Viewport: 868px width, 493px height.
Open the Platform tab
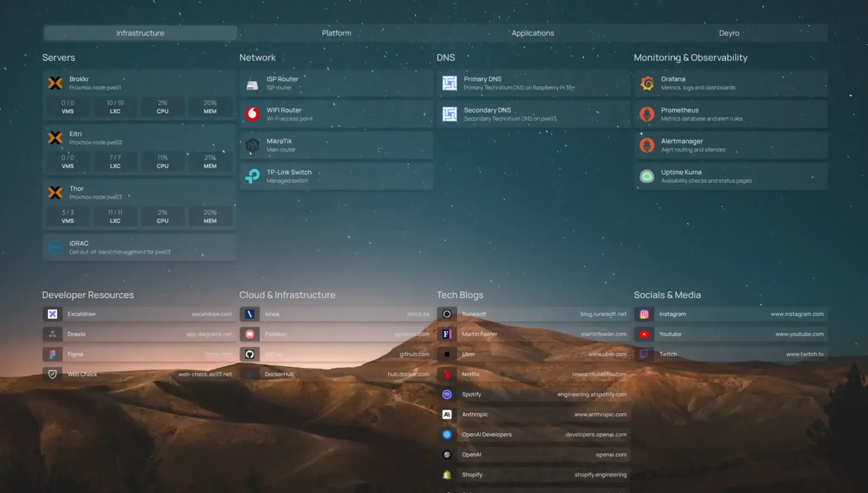click(336, 33)
